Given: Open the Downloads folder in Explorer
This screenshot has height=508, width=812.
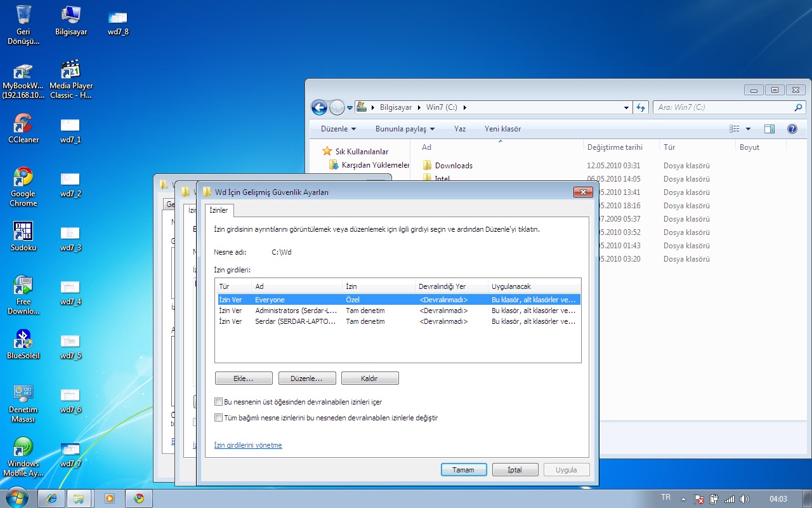Looking at the screenshot, I should coord(454,166).
